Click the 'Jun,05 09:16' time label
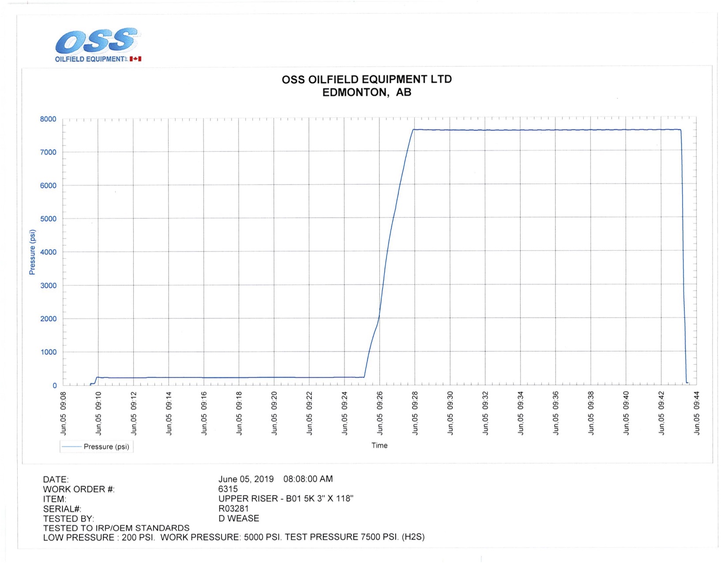The height and width of the screenshot is (563, 728). (204, 413)
